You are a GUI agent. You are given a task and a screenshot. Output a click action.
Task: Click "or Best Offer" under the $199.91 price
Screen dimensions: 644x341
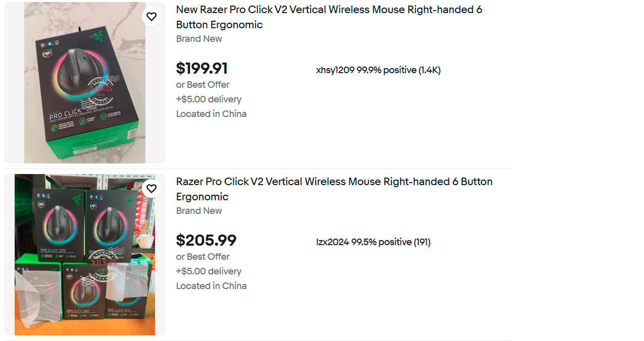coord(203,85)
